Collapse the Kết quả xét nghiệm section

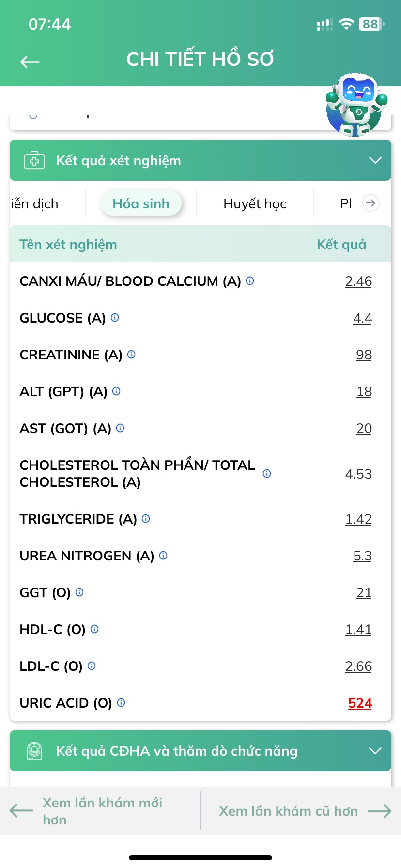tap(375, 160)
